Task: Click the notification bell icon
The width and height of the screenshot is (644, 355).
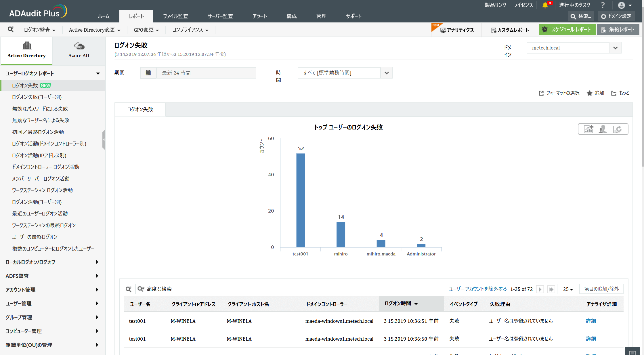Action: click(545, 5)
